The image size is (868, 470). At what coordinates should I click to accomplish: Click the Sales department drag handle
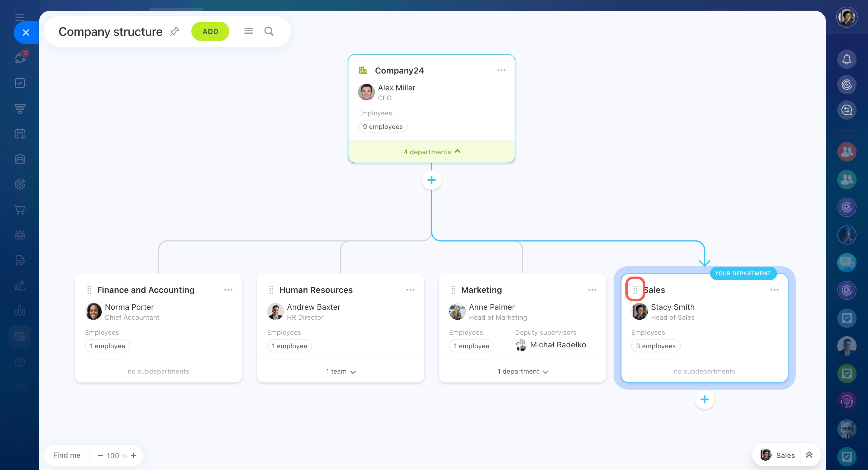click(x=635, y=290)
